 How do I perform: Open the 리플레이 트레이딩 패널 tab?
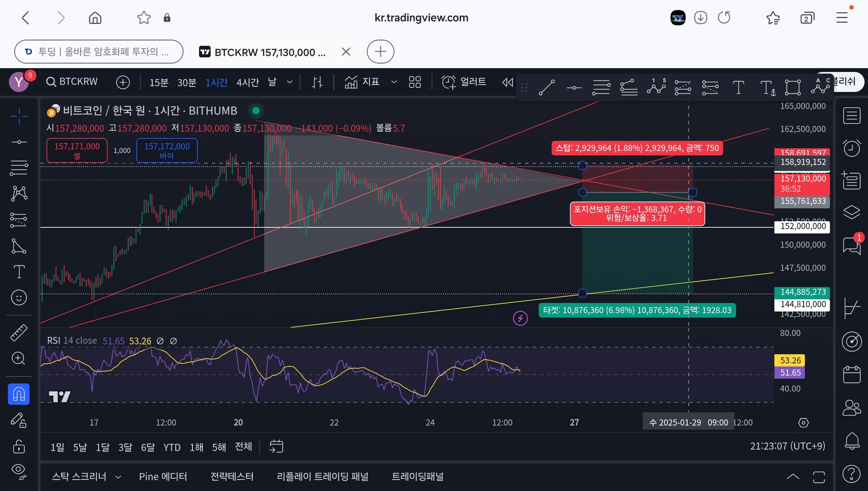pyautogui.click(x=322, y=476)
